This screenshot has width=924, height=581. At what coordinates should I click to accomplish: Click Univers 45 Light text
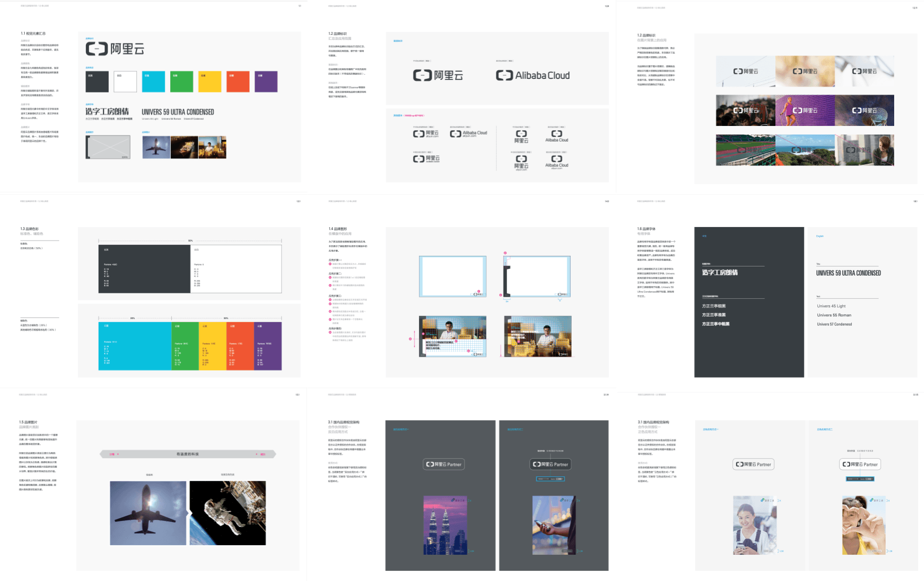tap(831, 306)
